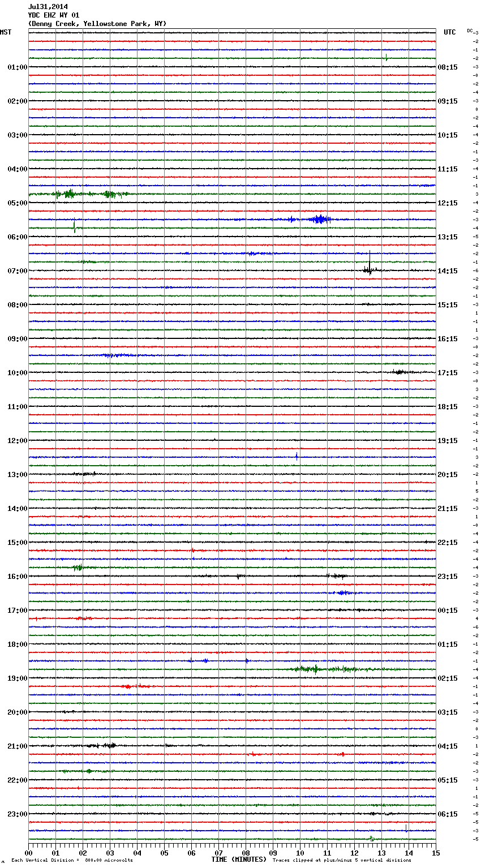481x868 pixels.
Task: Select the 10:00 MST time label
Action: (x=18, y=373)
